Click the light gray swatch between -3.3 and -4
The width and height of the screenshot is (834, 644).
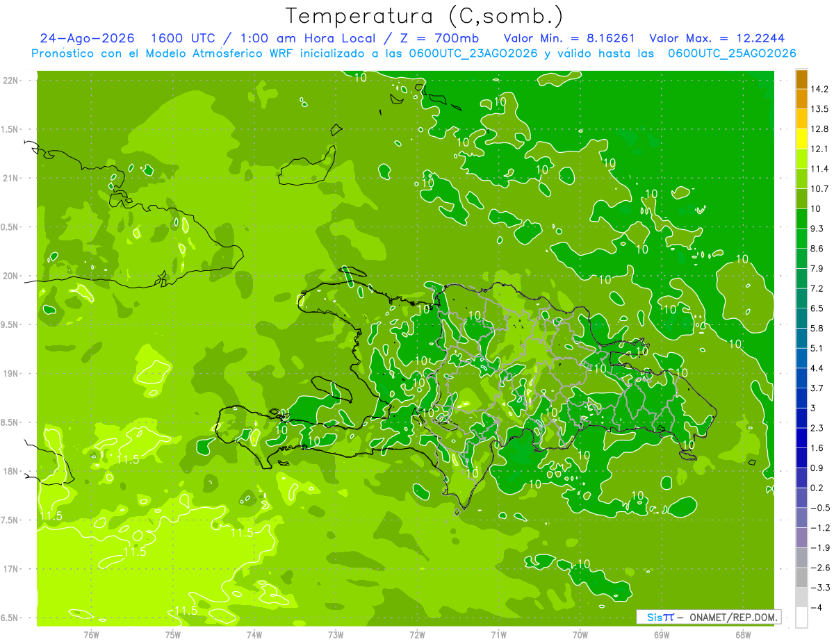[x=801, y=597]
